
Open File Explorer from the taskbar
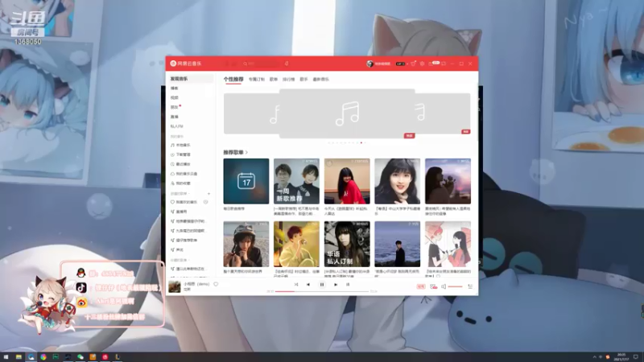click(19, 357)
